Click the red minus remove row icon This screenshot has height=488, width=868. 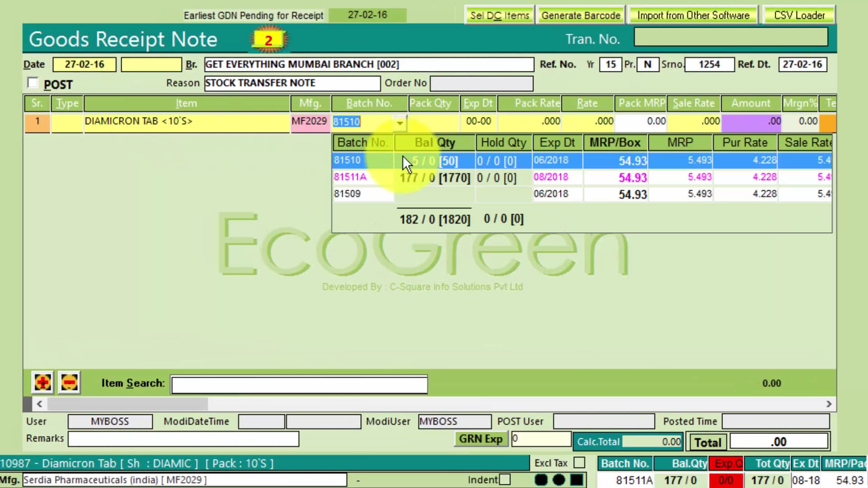pyautogui.click(x=69, y=383)
